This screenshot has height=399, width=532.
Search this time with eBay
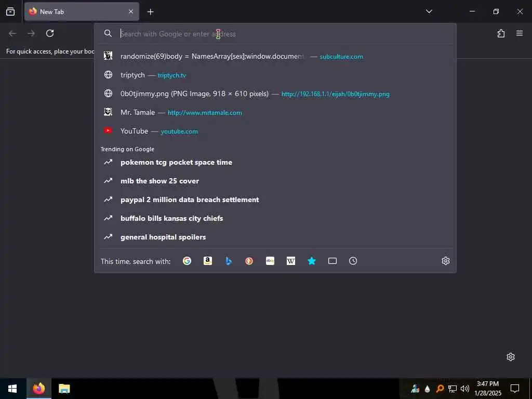270,261
